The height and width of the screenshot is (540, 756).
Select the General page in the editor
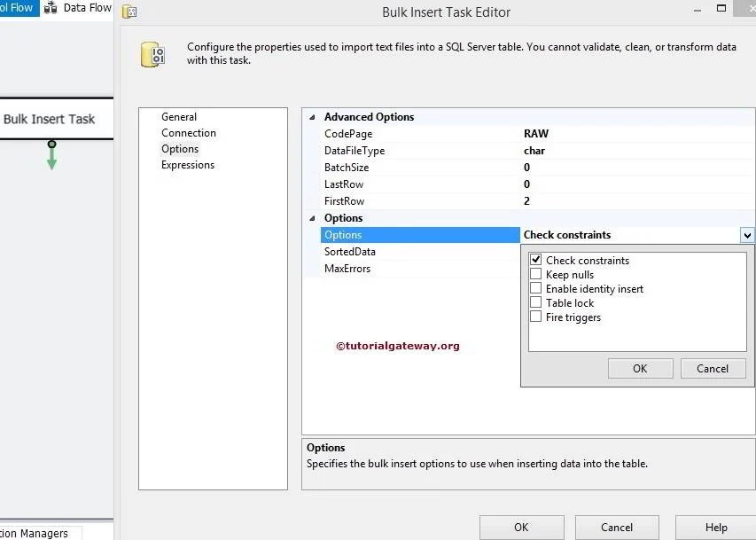(178, 116)
